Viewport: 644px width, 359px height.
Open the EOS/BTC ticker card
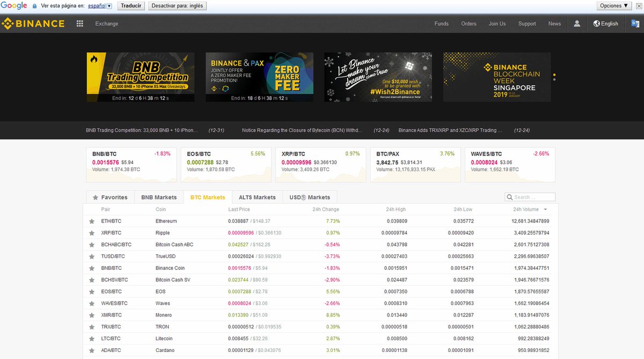226,165
